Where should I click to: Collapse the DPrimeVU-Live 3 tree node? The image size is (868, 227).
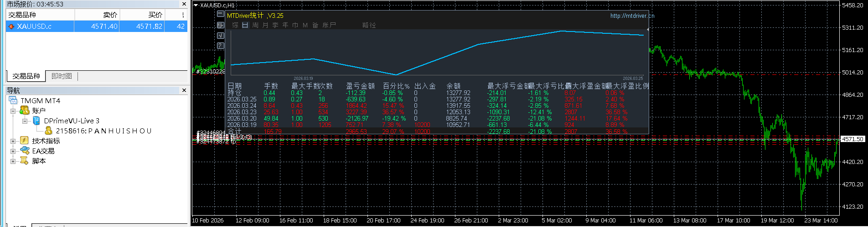pos(25,121)
